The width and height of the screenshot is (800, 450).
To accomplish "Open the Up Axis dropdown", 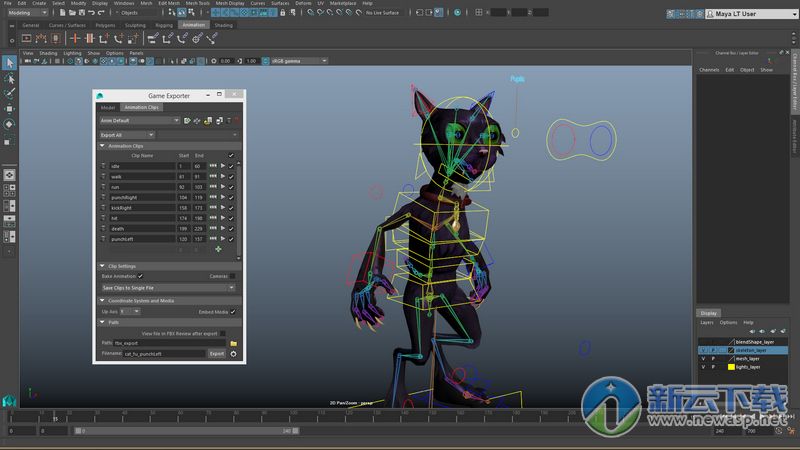I will click(130, 311).
